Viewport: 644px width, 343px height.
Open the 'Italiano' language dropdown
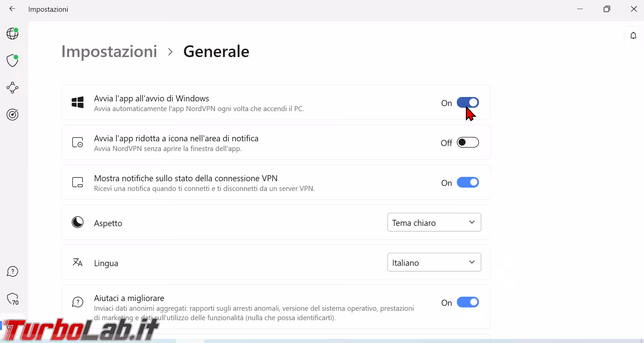pos(434,262)
